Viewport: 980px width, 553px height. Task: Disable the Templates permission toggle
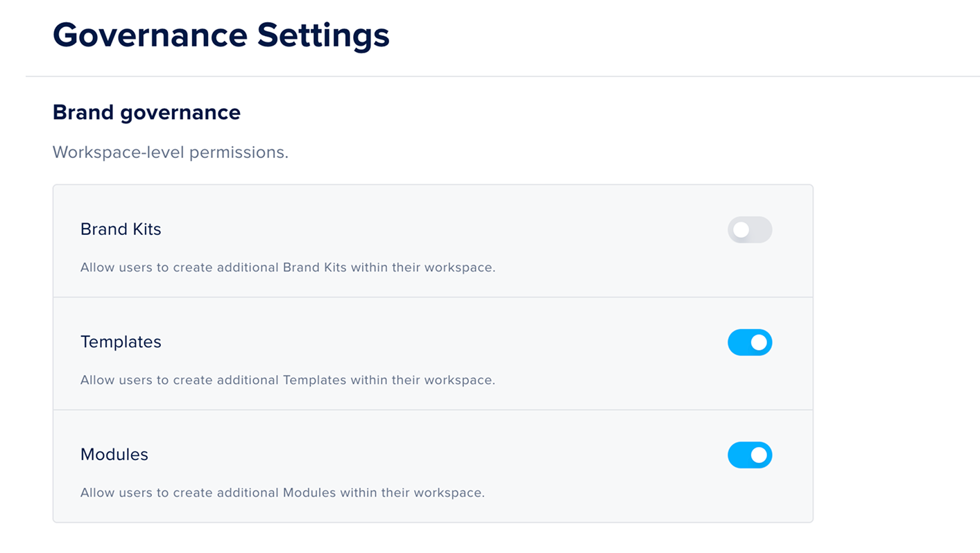(750, 342)
